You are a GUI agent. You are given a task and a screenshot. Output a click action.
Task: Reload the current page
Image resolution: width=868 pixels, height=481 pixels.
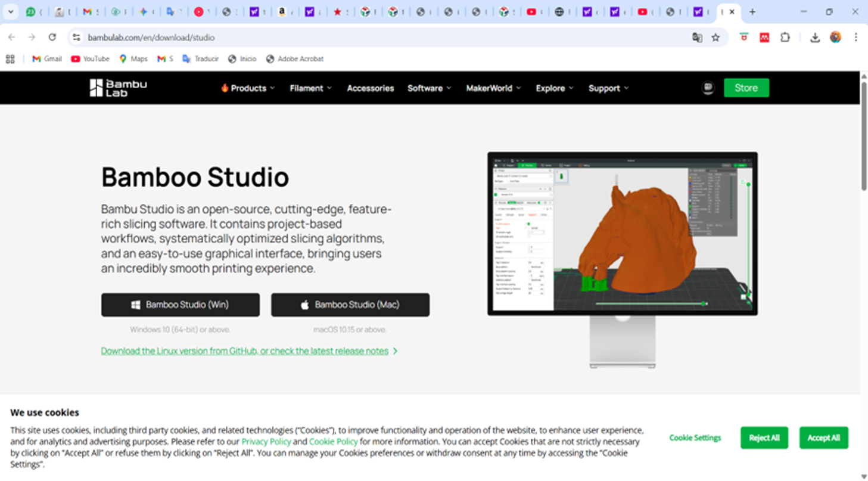(52, 38)
